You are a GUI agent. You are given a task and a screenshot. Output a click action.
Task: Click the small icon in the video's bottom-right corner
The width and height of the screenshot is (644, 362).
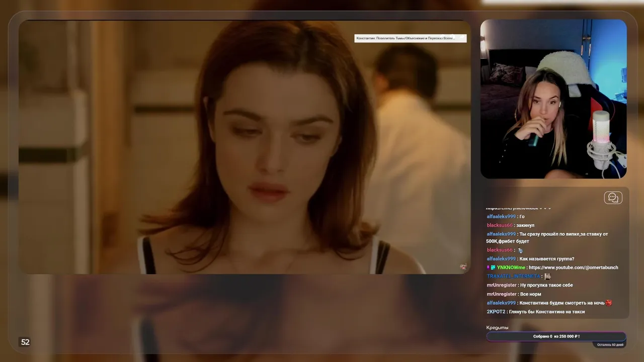[x=463, y=266]
